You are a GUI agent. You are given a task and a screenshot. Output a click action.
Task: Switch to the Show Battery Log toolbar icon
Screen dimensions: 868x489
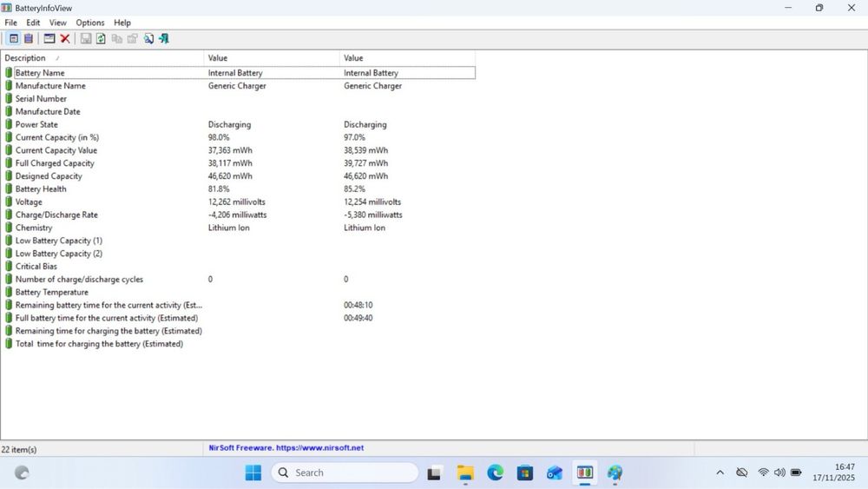(x=29, y=38)
